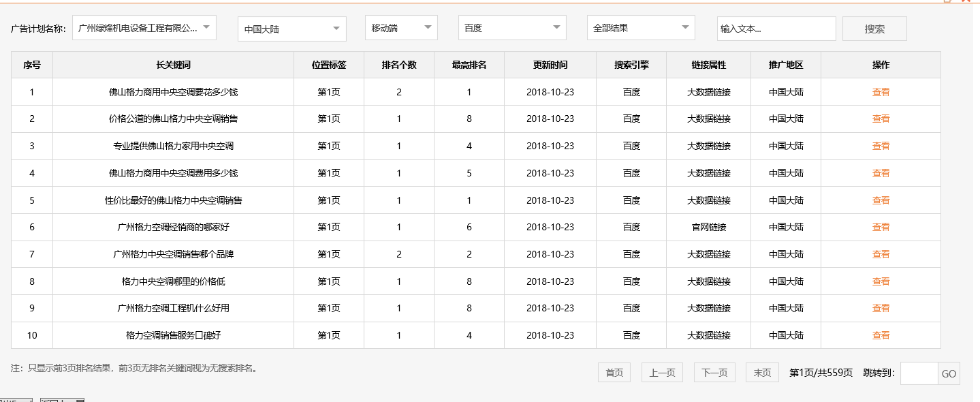Expand the 中国大陆 region dropdown
The image size is (980, 402).
click(291, 28)
